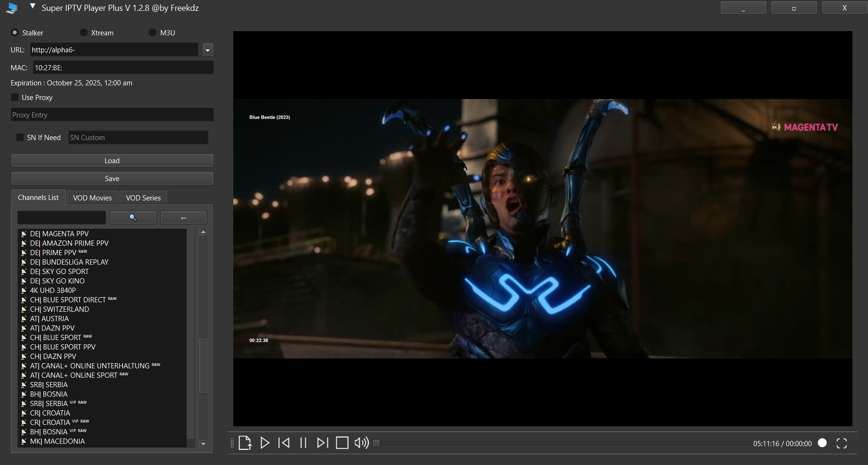Focus the SN Custom field
Viewport: 868px width, 465px height.
pyautogui.click(x=138, y=137)
